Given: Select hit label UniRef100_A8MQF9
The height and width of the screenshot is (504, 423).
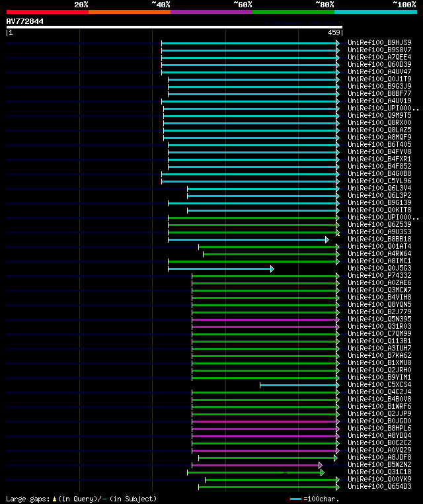Looking at the screenshot, I should [x=379, y=137].
